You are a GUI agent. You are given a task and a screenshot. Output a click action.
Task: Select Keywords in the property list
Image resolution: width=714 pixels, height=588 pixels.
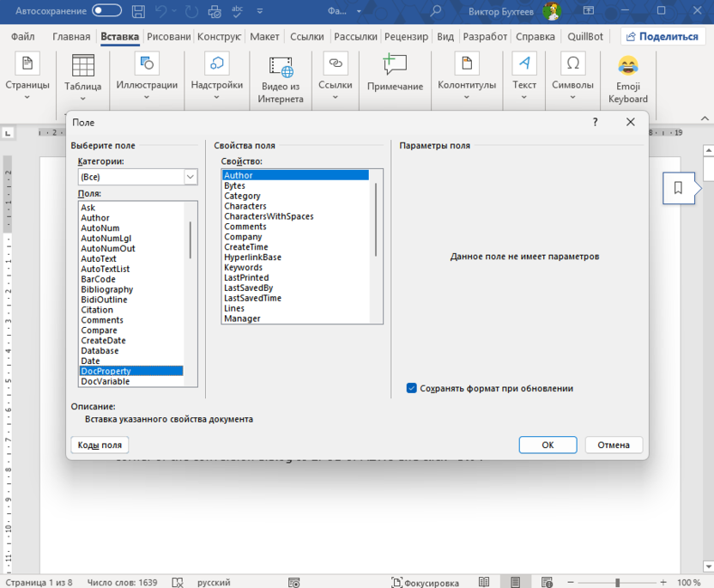(243, 268)
